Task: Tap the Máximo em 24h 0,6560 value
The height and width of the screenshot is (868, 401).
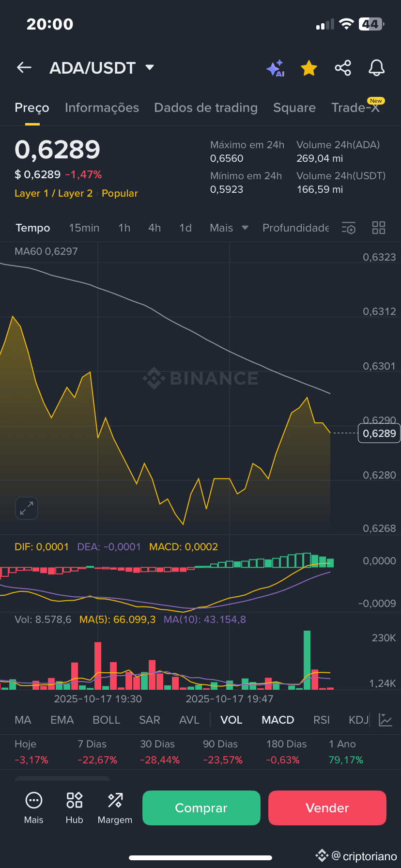Action: click(x=227, y=158)
